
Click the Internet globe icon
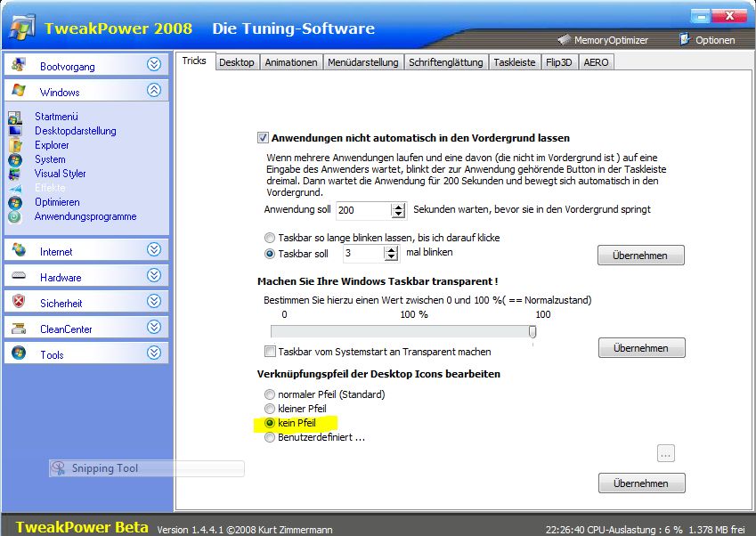(19, 249)
